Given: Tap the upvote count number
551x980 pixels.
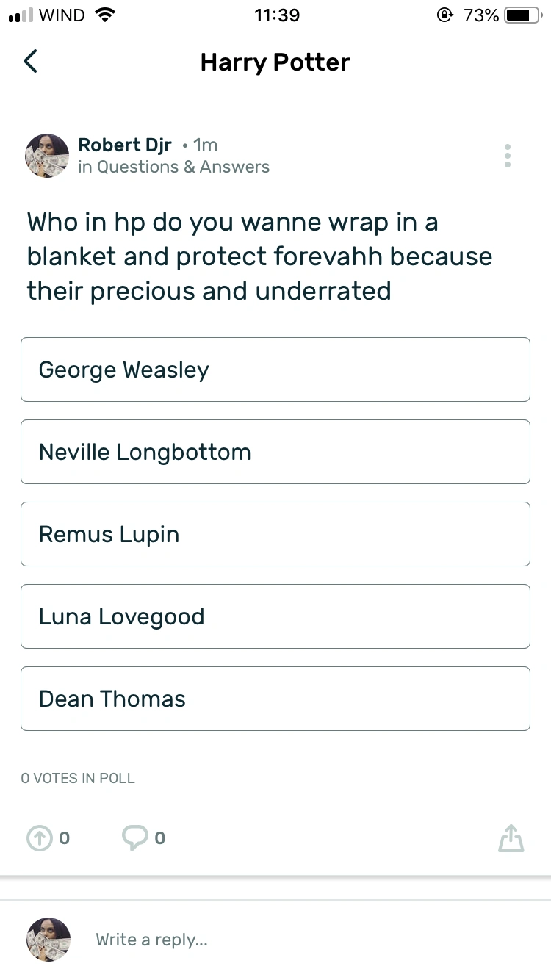Looking at the screenshot, I should pyautogui.click(x=65, y=838).
